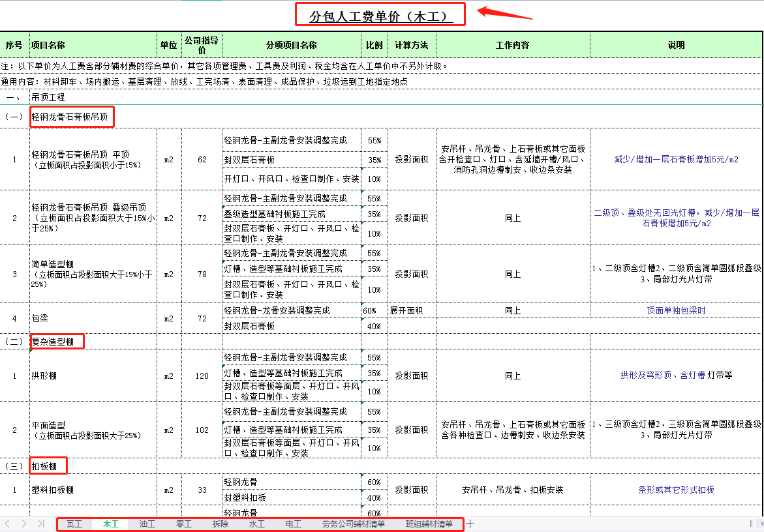
Task: Click the 工作内容 header cell
Action: (513, 45)
